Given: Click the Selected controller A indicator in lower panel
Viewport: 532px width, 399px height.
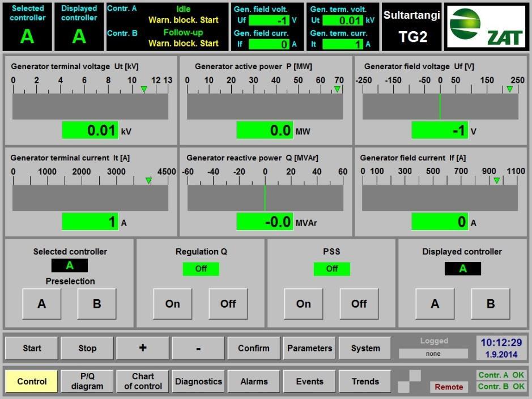Looking at the screenshot, I should coord(70,265).
